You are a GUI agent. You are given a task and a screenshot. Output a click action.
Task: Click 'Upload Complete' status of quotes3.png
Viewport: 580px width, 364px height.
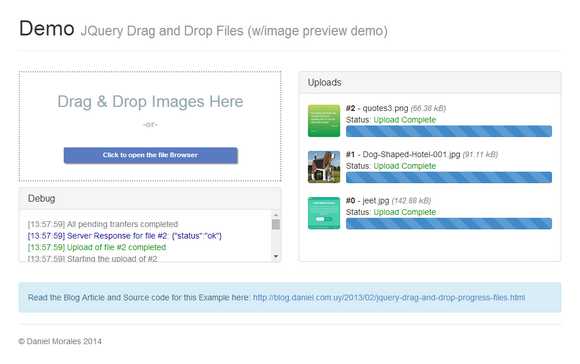pos(405,120)
